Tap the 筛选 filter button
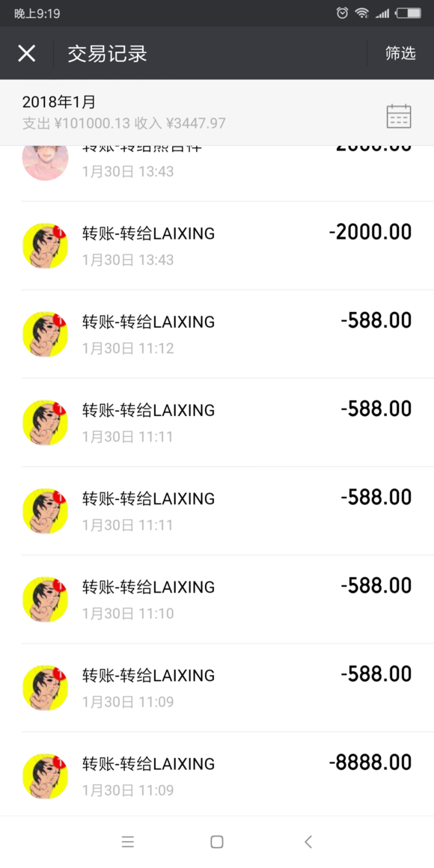The width and height of the screenshot is (434, 868). (400, 53)
